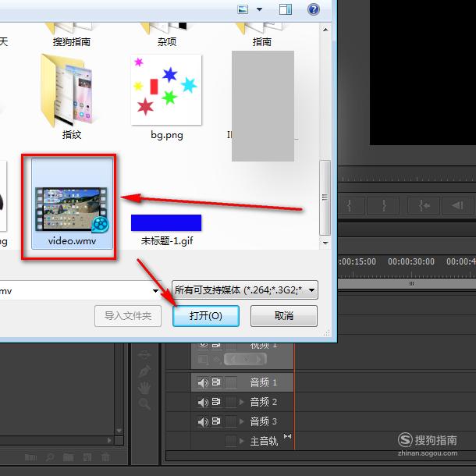Screen dimensions: 476x476
Task: Click the 00:00:15:00 mark on time ruler
Action: pyautogui.click(x=357, y=261)
